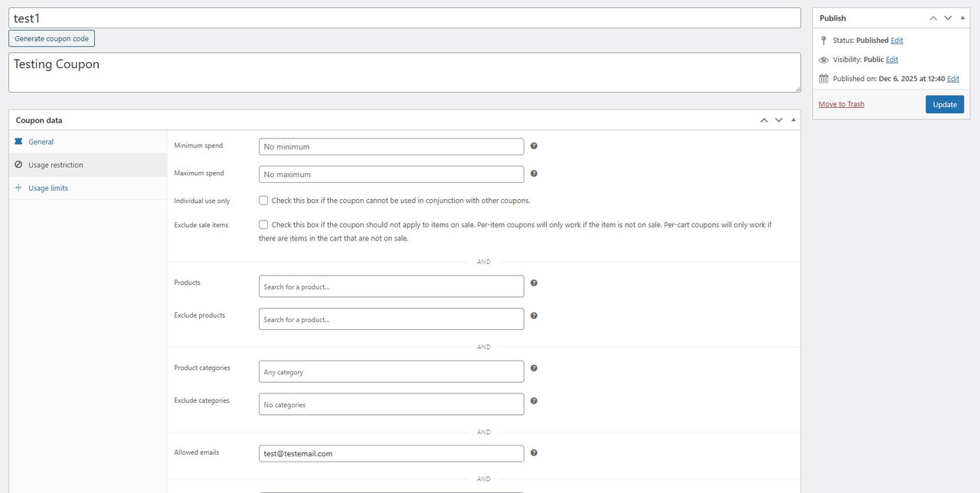Open the Usage limits tab
This screenshot has width=980, height=493.
click(88, 188)
